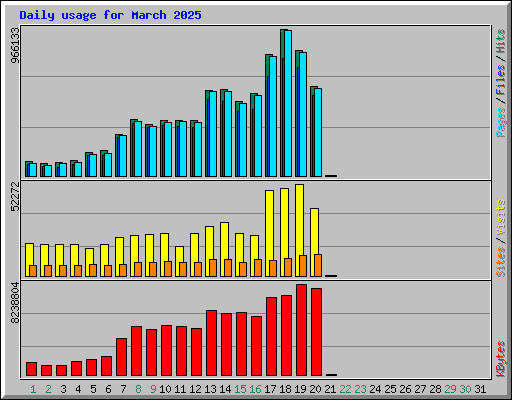
Task: Click day 1 on the x-axis
Action: [33, 389]
